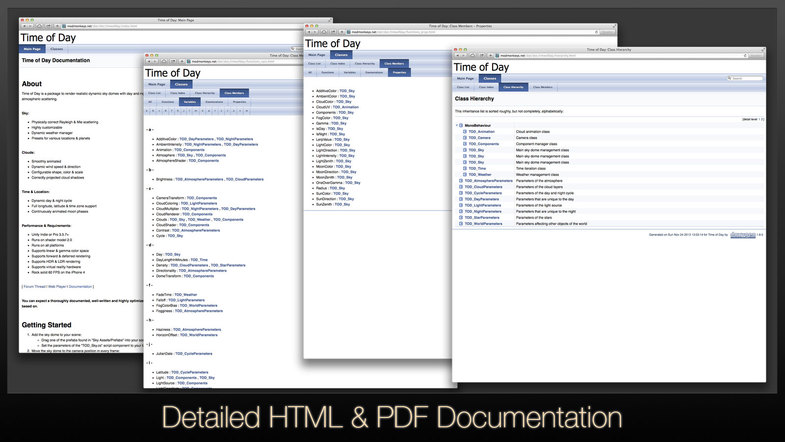Select Class Members tab in Variables window
The height and width of the screenshot is (442, 785).
pyautogui.click(x=234, y=93)
